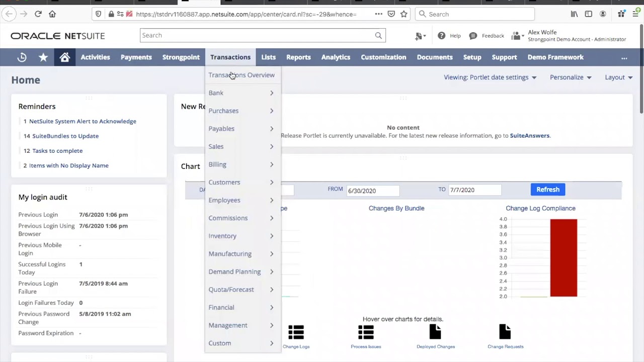Click the TO date field
644x362 pixels.
475,190
